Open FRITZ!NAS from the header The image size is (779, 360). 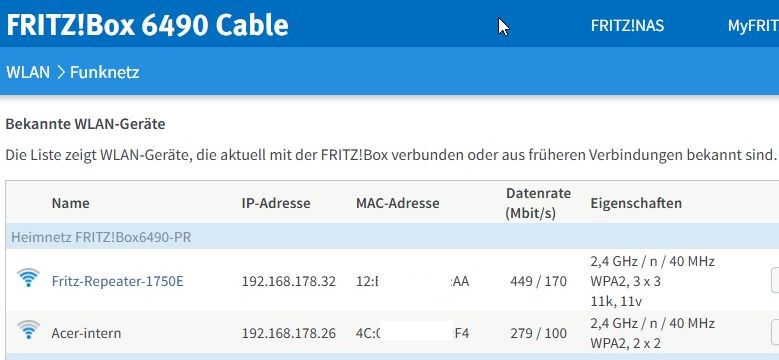(x=627, y=26)
